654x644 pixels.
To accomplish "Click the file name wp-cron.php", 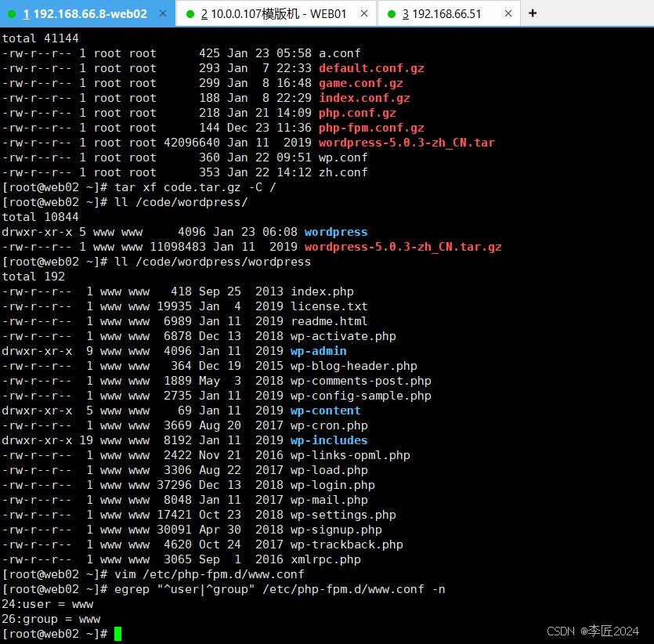I will (x=329, y=426).
